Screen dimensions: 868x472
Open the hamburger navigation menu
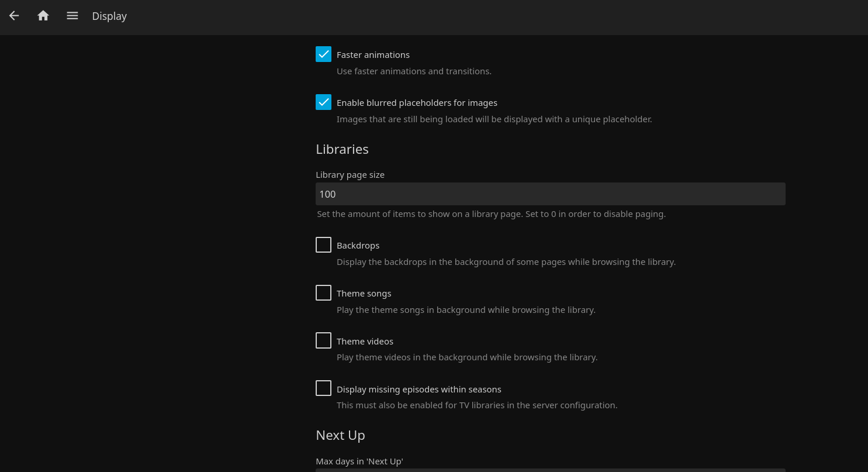pos(72,16)
